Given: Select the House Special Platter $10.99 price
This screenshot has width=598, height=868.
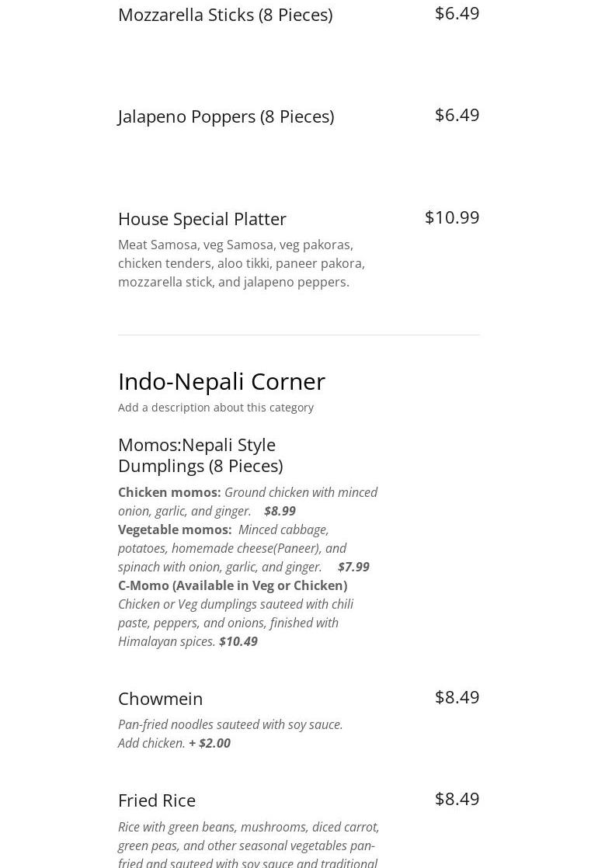Looking at the screenshot, I should pyautogui.click(x=451, y=217).
